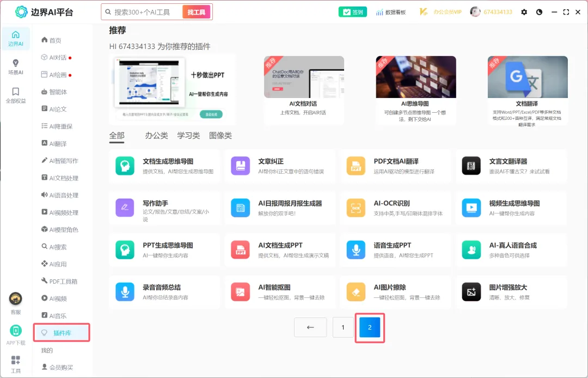Screen dimensions: 588x378
Task: Click the 文章纠正 purple book icon
Action: click(x=241, y=166)
